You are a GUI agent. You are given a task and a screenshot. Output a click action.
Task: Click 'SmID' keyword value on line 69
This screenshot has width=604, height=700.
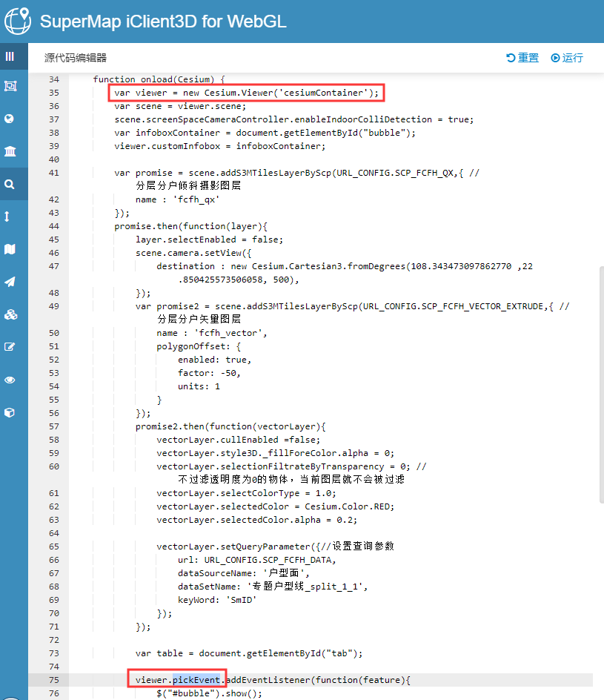pos(242,600)
